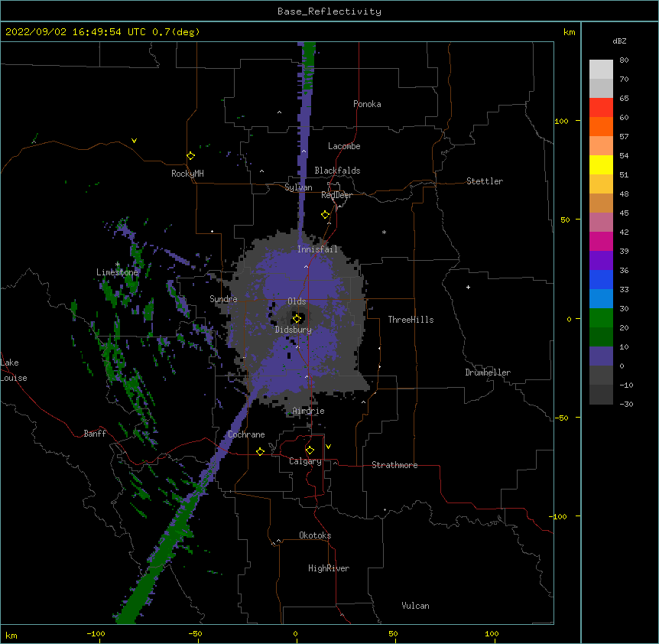Viewport: 659px width, 644px height.
Task: Click the white caret marker southwest of Ponoka
Action: [279, 112]
